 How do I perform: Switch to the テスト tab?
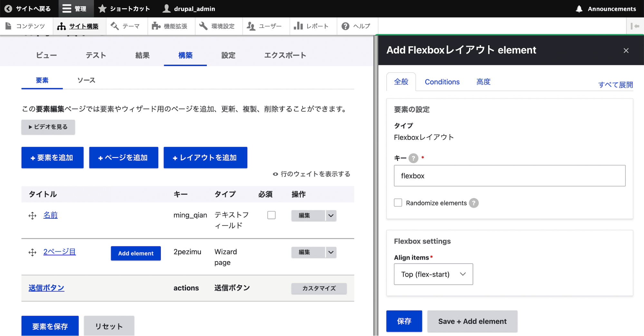point(96,55)
